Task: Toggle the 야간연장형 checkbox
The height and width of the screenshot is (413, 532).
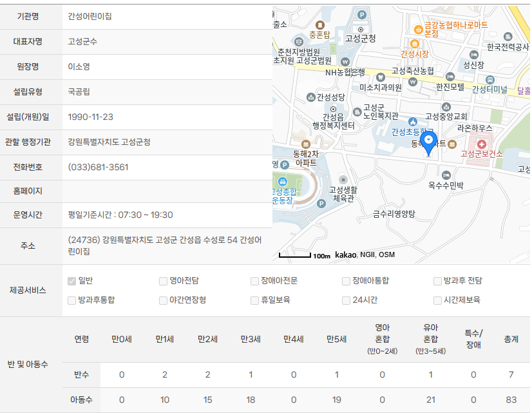Action: (x=163, y=300)
